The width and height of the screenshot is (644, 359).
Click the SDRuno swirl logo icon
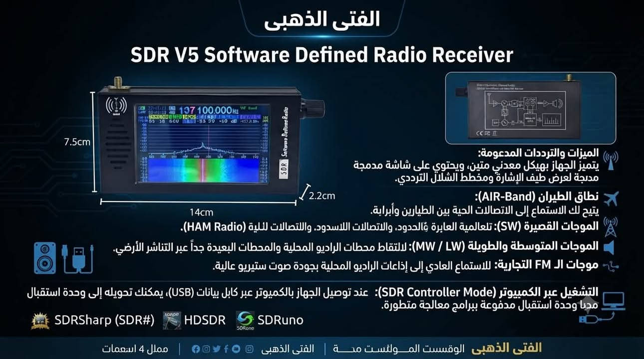coord(245,321)
